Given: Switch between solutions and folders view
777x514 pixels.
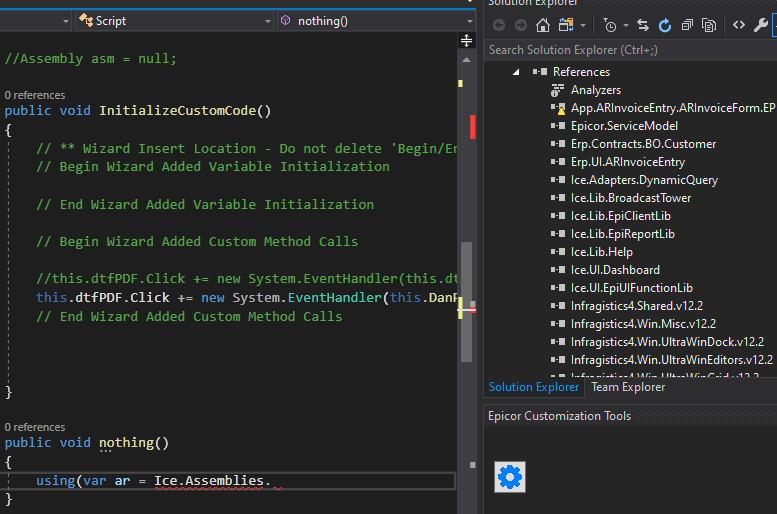Looking at the screenshot, I should [566, 25].
